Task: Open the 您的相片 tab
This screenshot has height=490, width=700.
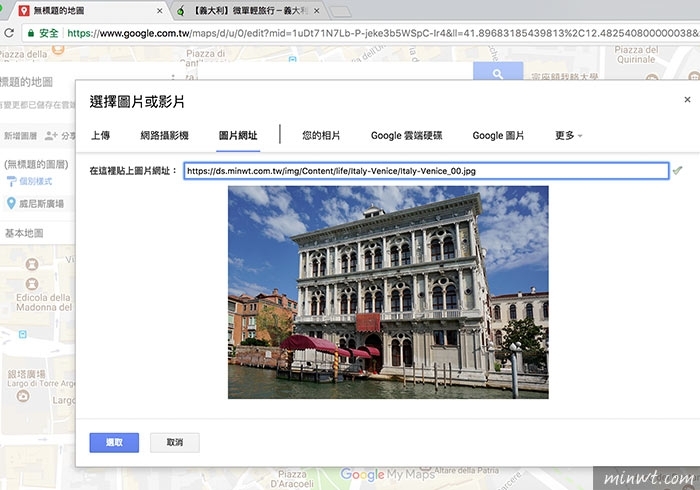Action: coord(321,135)
